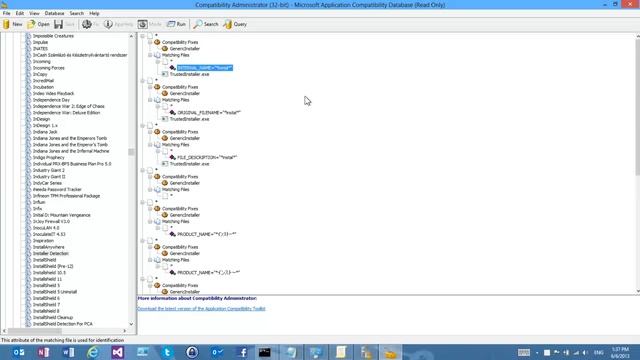Click the application icon next to InstallAnywhere

point(28,247)
